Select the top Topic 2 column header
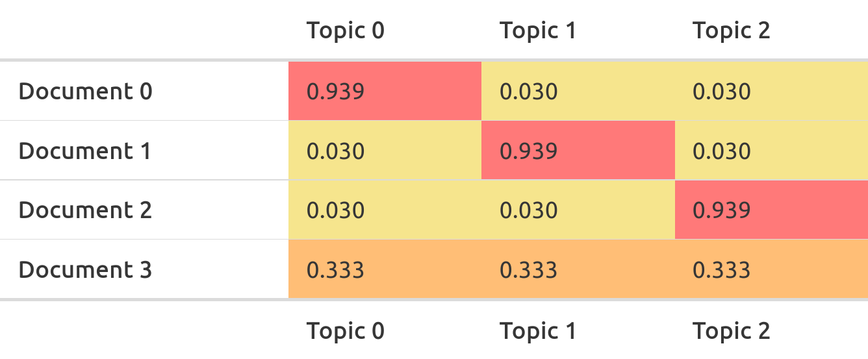Viewport: 868px width, 359px height. (731, 31)
